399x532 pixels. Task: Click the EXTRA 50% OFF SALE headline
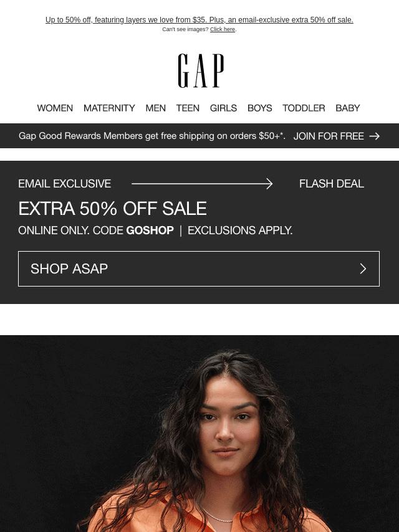pos(112,208)
